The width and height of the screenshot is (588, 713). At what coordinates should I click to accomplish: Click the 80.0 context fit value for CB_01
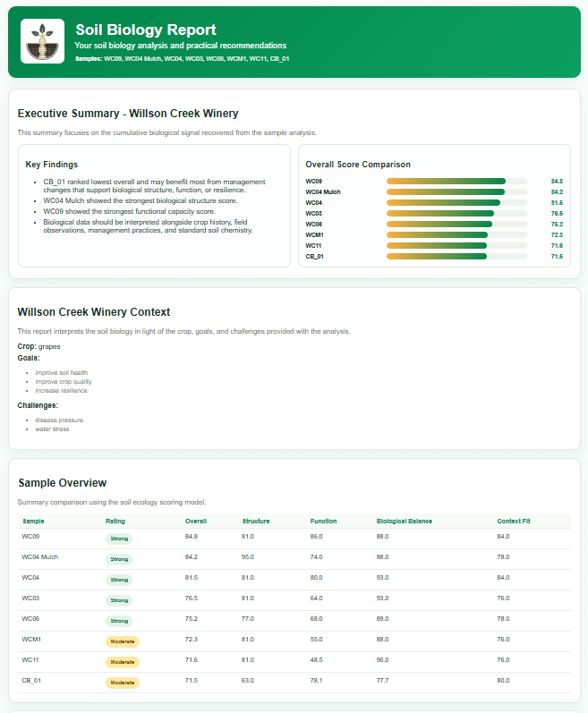point(503,681)
